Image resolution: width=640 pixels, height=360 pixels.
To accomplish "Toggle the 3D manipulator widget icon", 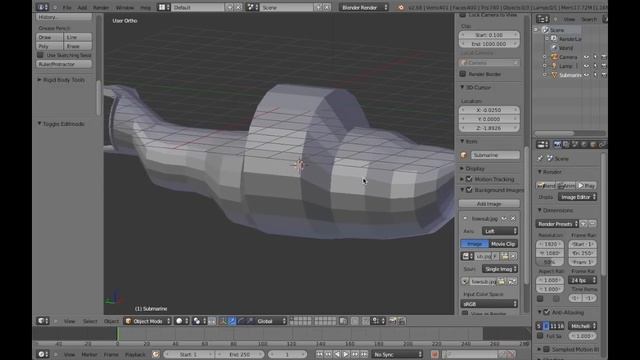I will pyautogui.click(x=222, y=321).
